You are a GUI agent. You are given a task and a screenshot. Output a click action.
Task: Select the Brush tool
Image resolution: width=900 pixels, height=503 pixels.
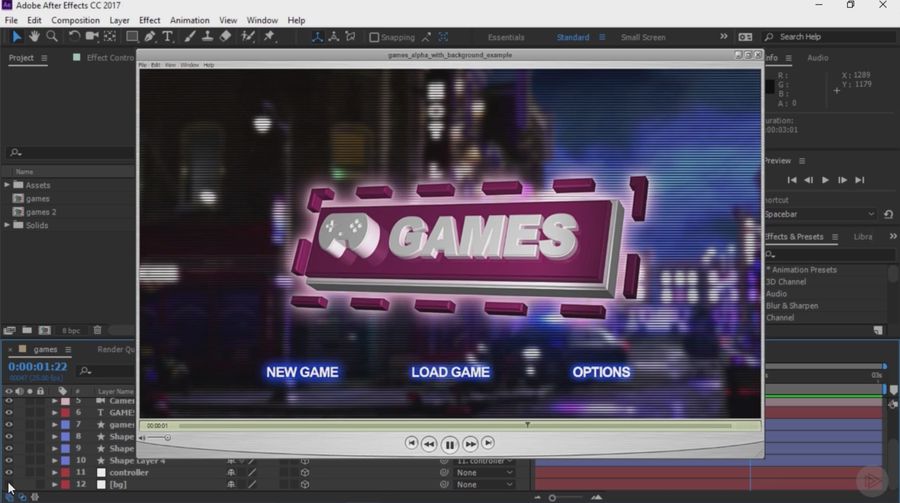189,37
